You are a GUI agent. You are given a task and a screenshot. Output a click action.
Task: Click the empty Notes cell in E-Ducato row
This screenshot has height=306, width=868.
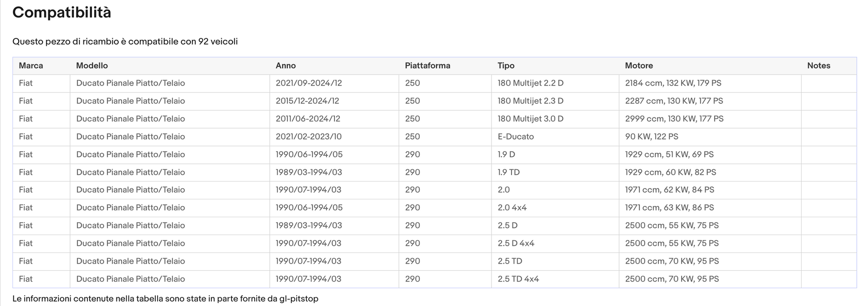click(x=829, y=137)
